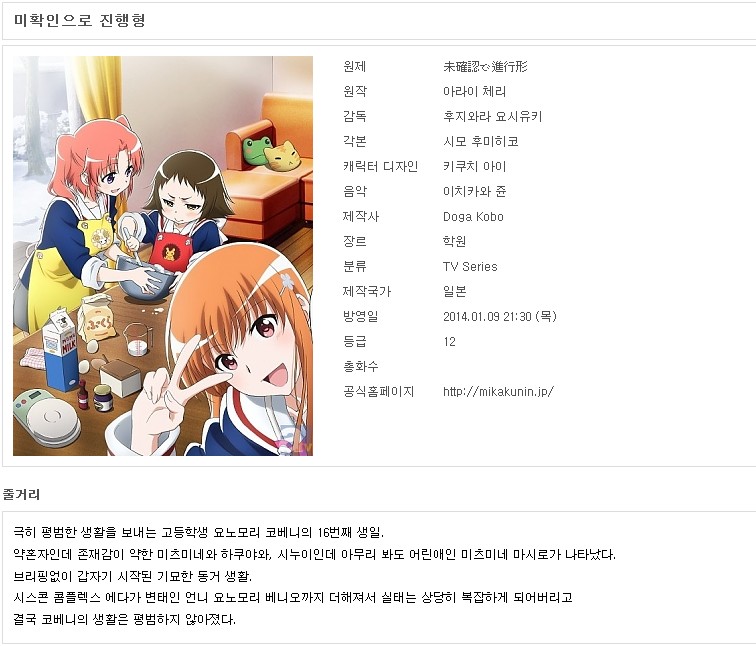756x646 pixels.
Task: Click the 줄거리 synopsis section heading
Action: (x=21, y=495)
